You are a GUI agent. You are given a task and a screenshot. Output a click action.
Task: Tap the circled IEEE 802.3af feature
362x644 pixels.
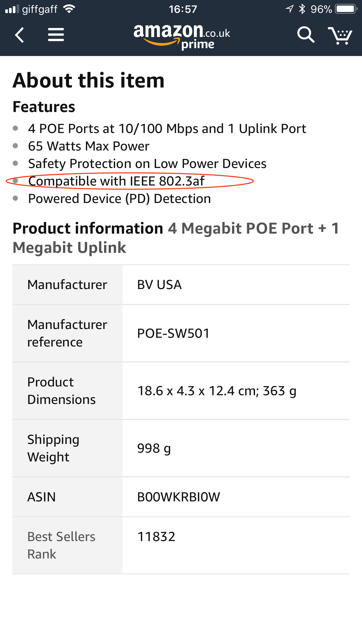point(117,181)
